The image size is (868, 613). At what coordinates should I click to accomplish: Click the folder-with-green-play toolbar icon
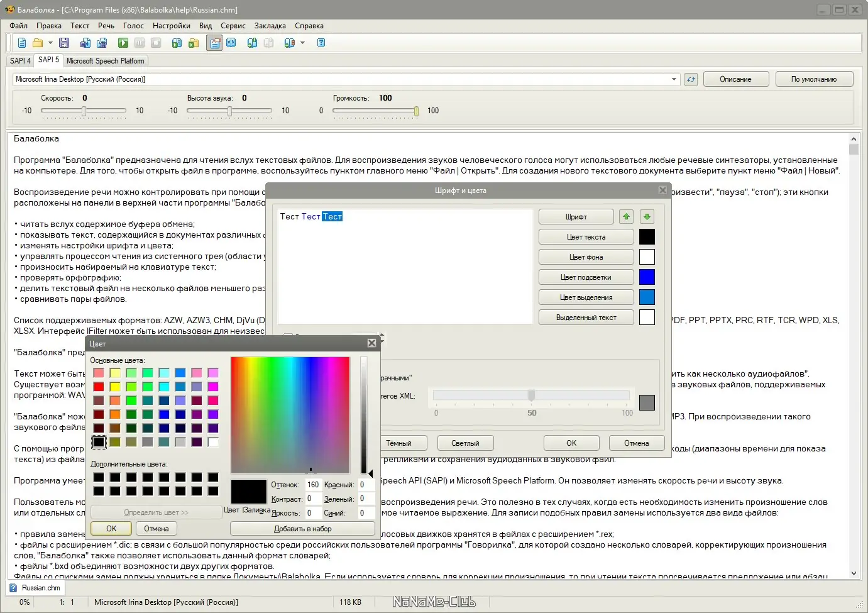click(194, 43)
